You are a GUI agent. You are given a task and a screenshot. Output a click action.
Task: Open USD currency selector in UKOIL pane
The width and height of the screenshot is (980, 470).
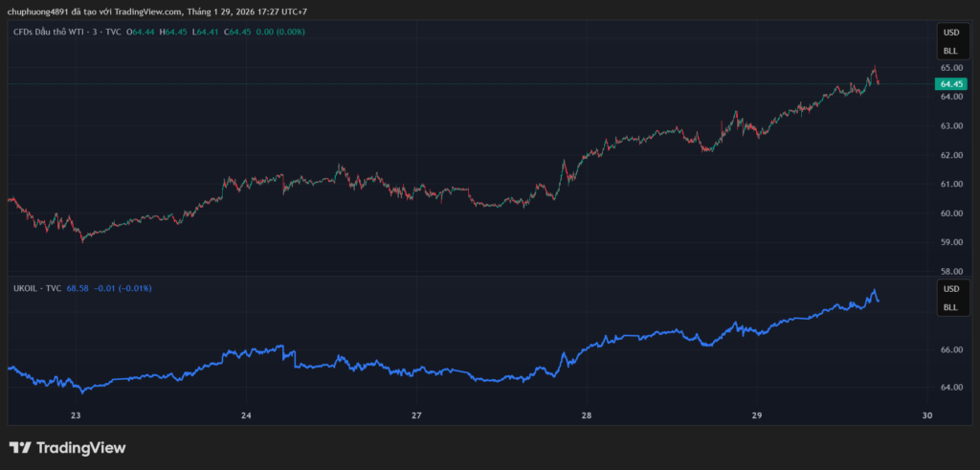click(950, 289)
